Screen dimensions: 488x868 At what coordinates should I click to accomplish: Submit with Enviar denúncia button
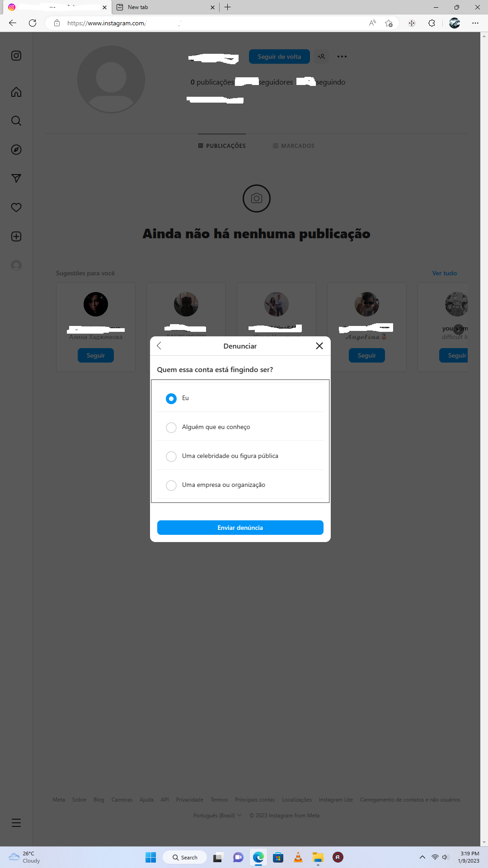[x=240, y=528]
